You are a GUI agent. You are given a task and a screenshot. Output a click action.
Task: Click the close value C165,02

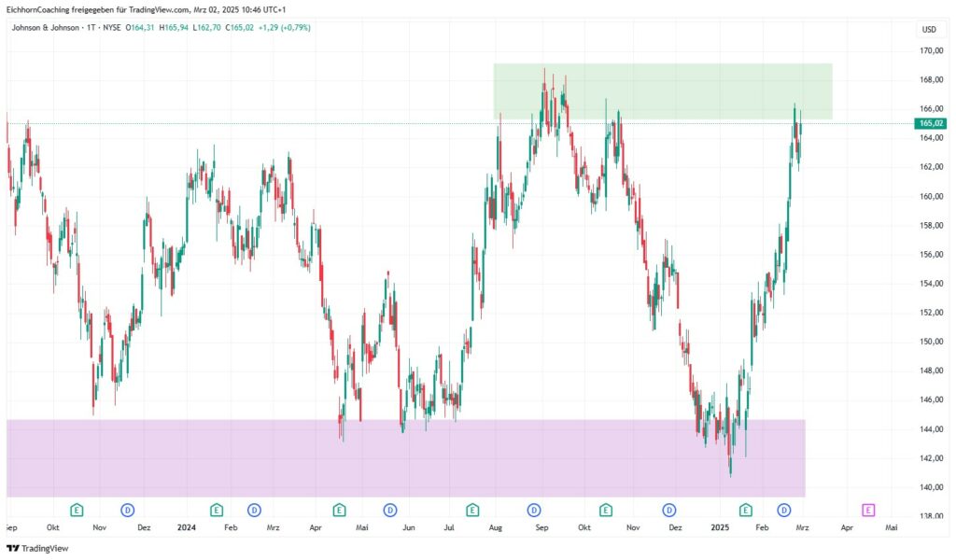click(x=239, y=27)
